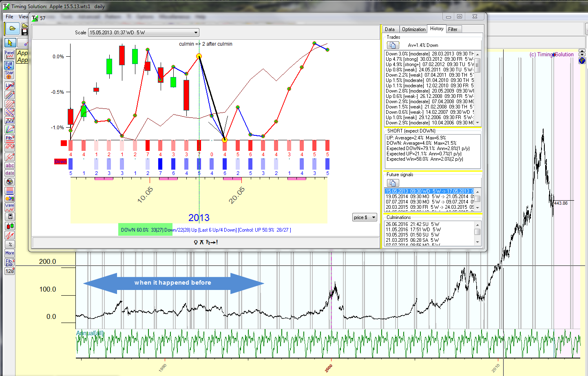Click the open folder icon in main toolbar
Image resolution: width=588 pixels, height=376 pixels.
coord(12,29)
